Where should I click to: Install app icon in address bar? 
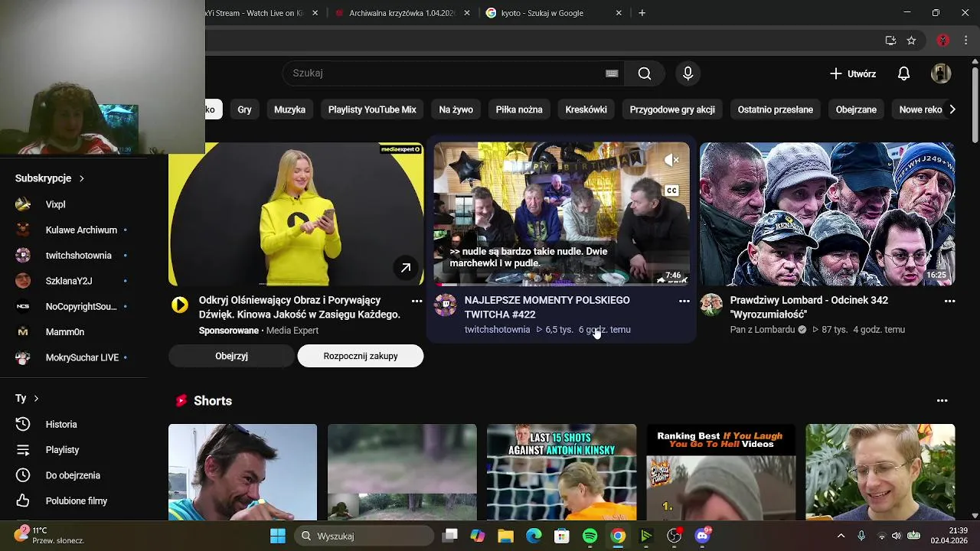point(890,41)
